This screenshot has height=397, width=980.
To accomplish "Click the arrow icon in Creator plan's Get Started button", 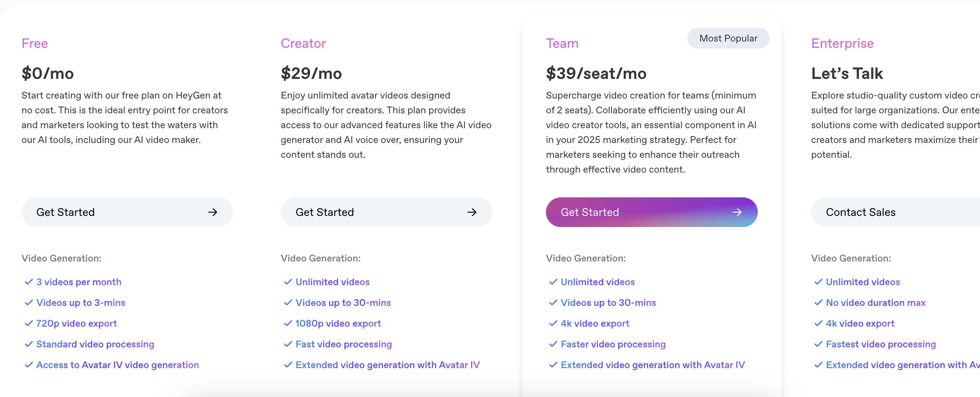I will [472, 212].
